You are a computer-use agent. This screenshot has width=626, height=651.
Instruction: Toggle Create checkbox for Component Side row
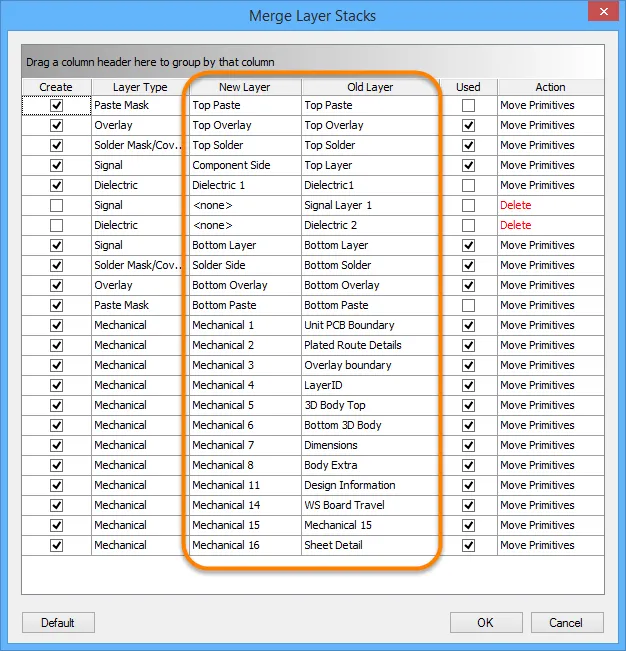(56, 165)
